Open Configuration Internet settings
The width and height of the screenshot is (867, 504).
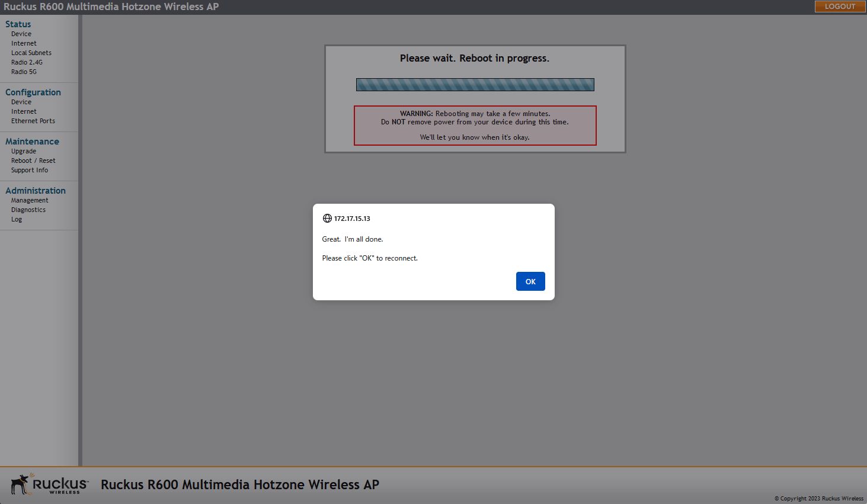point(24,111)
